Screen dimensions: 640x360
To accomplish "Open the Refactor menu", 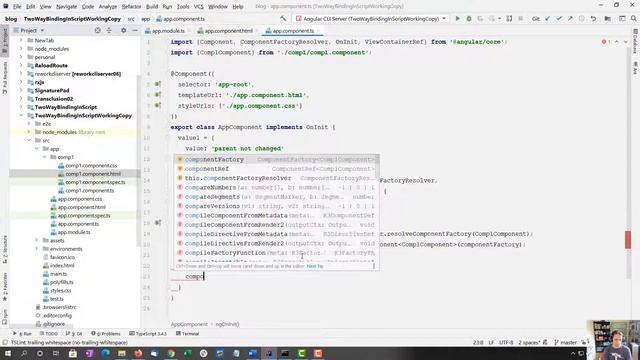I will click(x=131, y=7).
